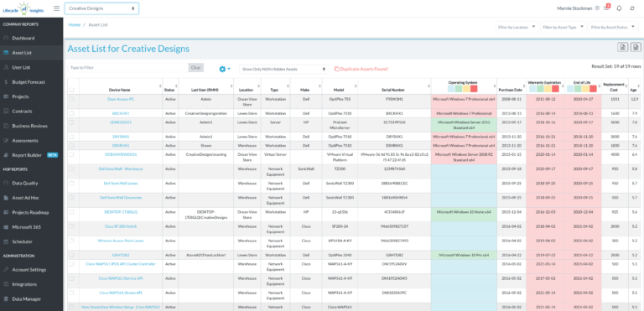The height and width of the screenshot is (311, 644).
Task: Click the red Operating System filter swatch
Action: coord(474,88)
